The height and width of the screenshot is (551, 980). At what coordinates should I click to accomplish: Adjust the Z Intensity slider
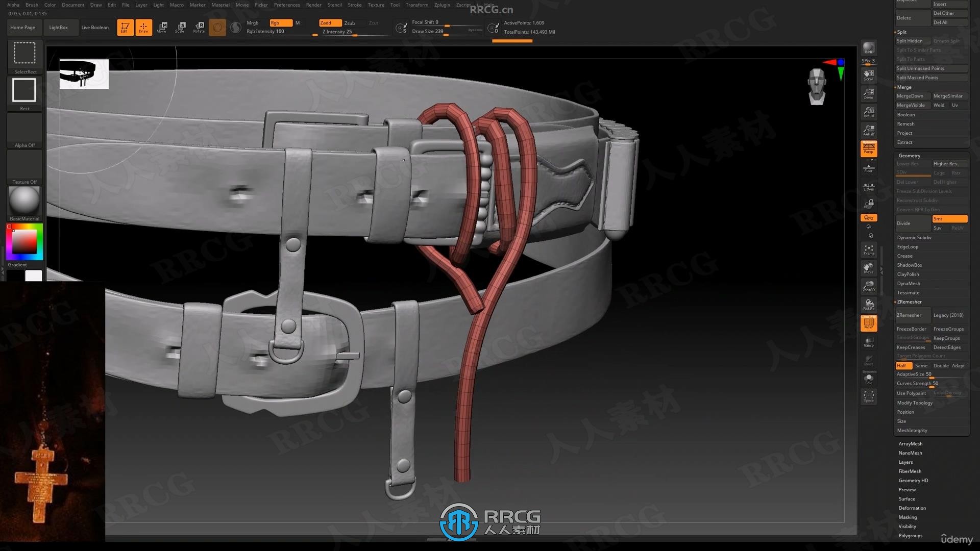(x=355, y=32)
